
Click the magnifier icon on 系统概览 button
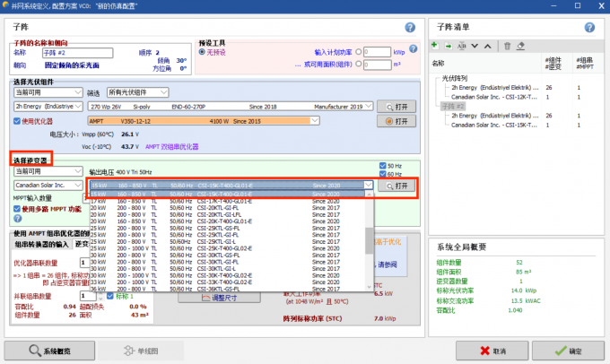tap(35, 351)
